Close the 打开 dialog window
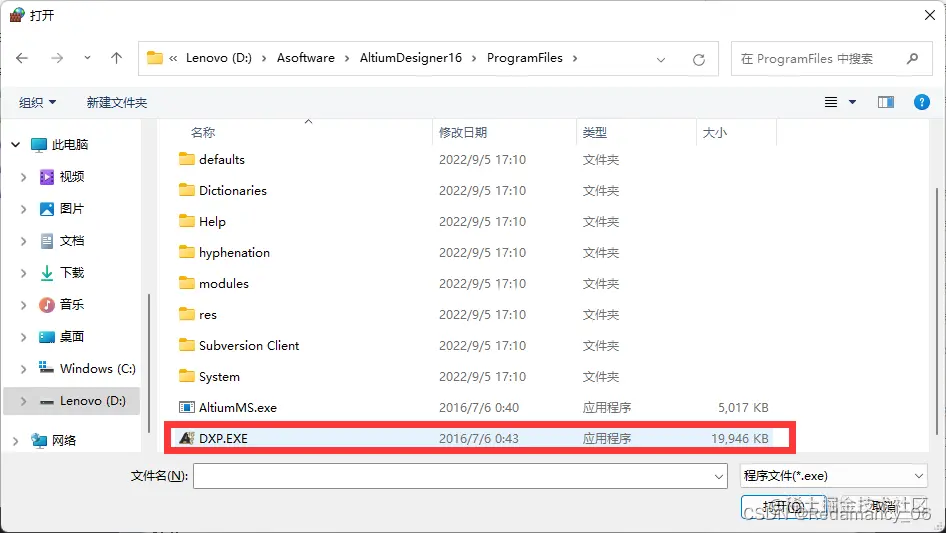Image resolution: width=946 pixels, height=533 pixels. coord(930,15)
